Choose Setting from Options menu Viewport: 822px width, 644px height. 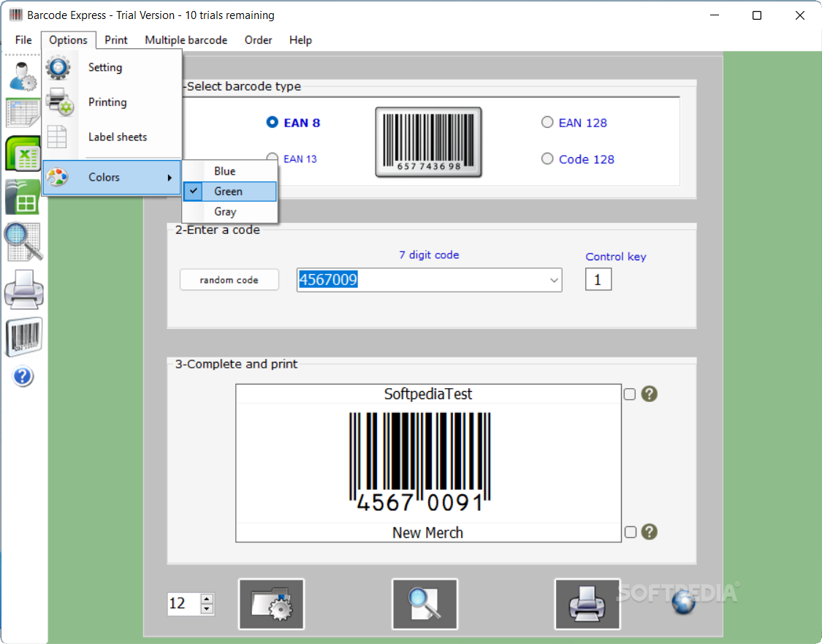tap(113, 67)
